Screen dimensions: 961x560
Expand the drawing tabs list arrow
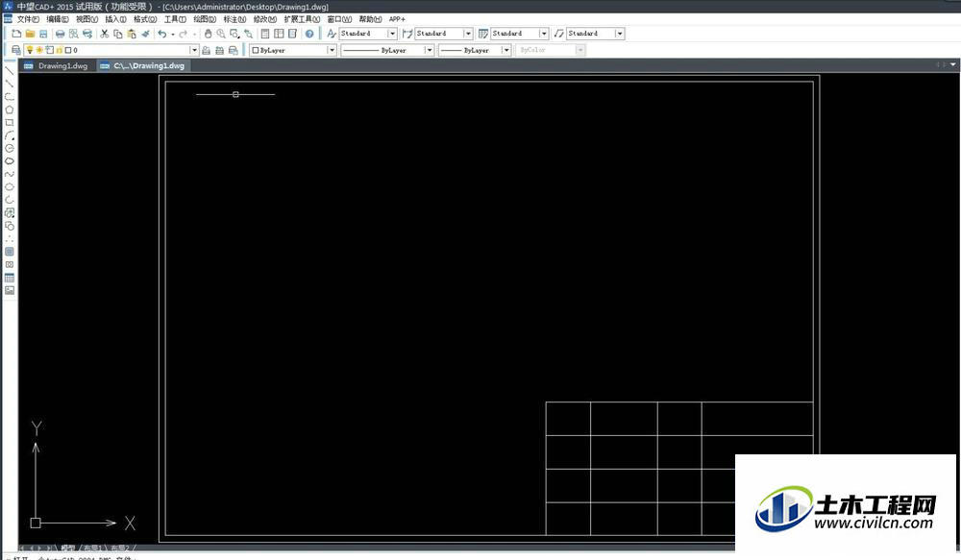[953, 65]
